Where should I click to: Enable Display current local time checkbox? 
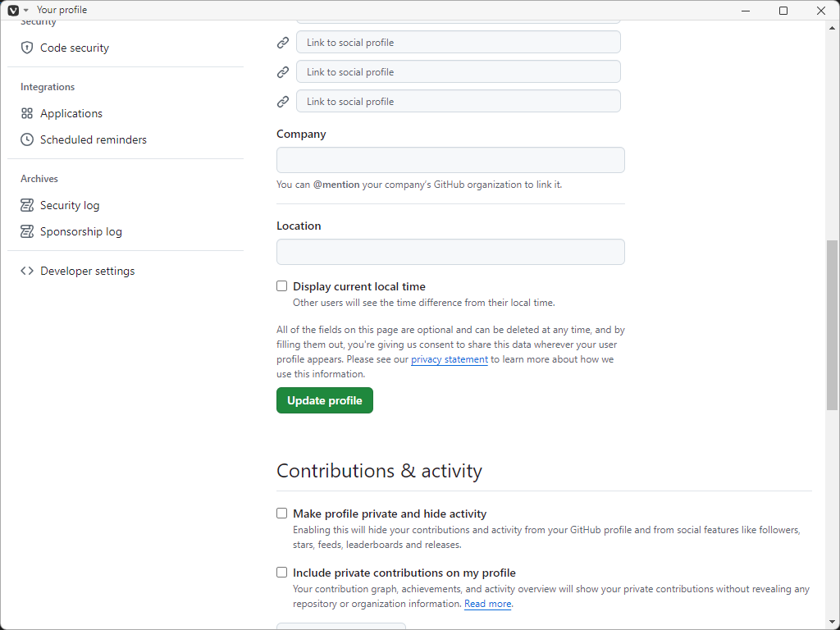[282, 286]
